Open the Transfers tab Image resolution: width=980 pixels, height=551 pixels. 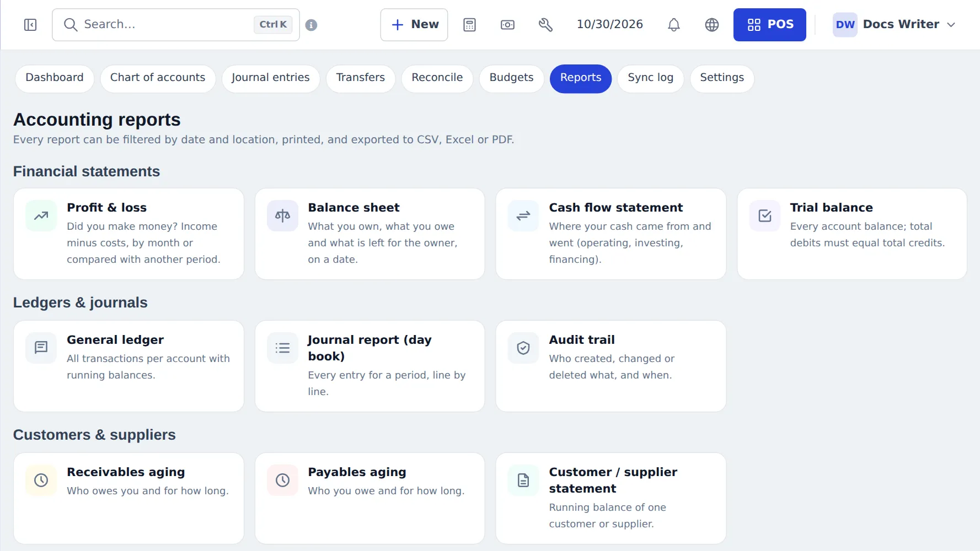coord(361,78)
